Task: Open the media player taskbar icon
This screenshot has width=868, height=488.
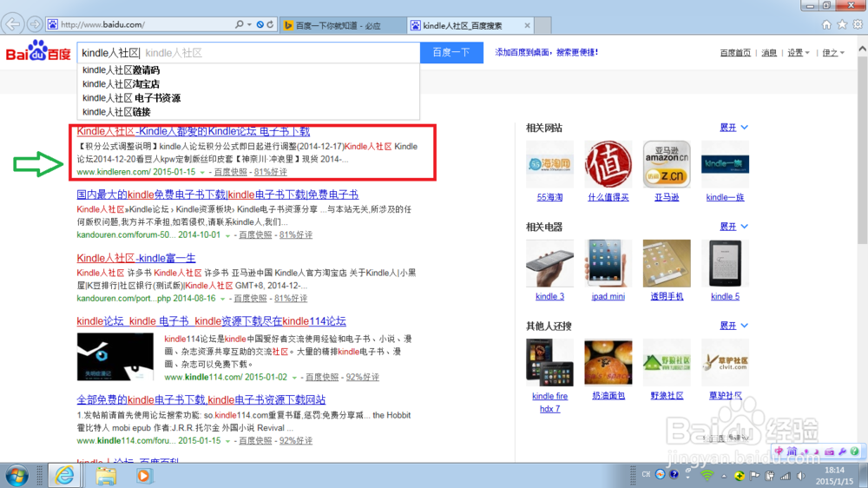Action: click(144, 476)
